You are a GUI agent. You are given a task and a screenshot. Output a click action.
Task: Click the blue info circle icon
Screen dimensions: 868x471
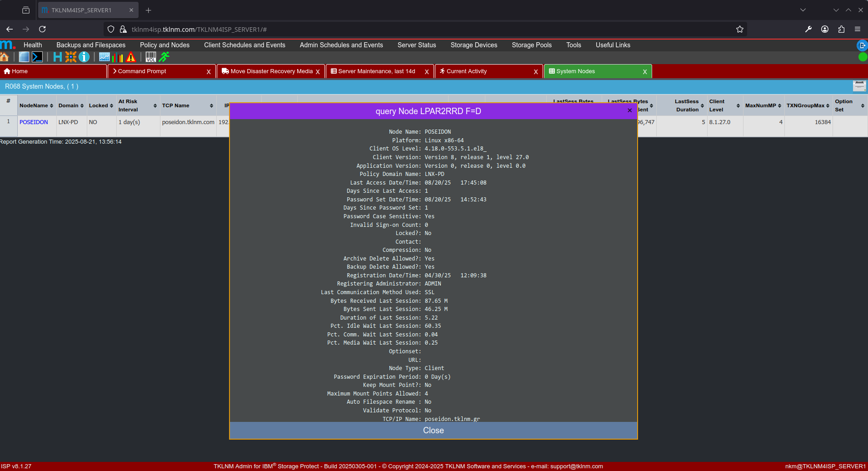coord(84,57)
